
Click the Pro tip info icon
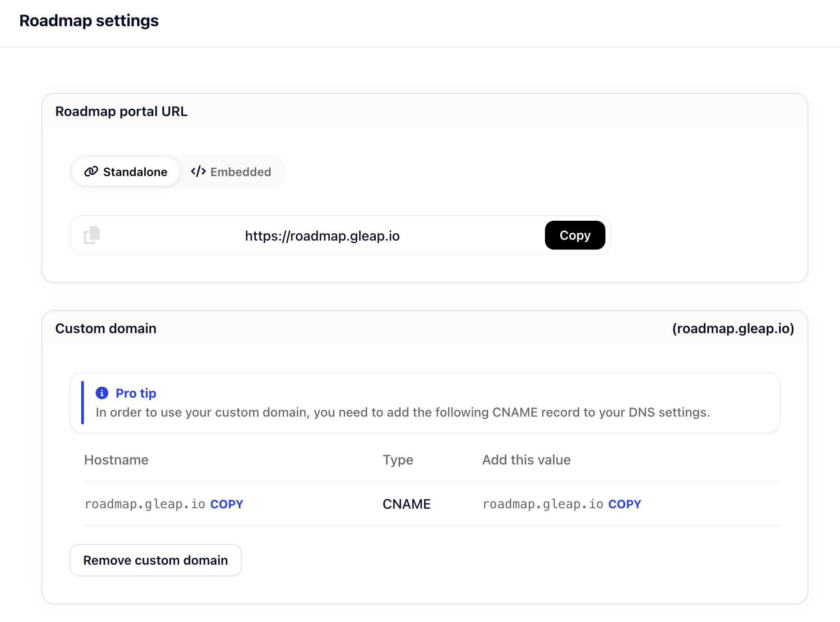pos(102,393)
